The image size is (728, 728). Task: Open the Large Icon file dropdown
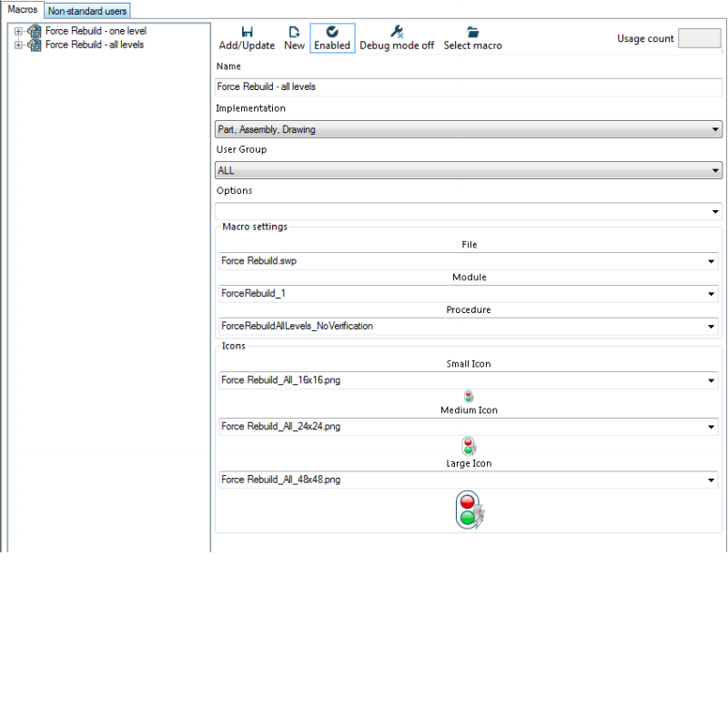(469, 480)
